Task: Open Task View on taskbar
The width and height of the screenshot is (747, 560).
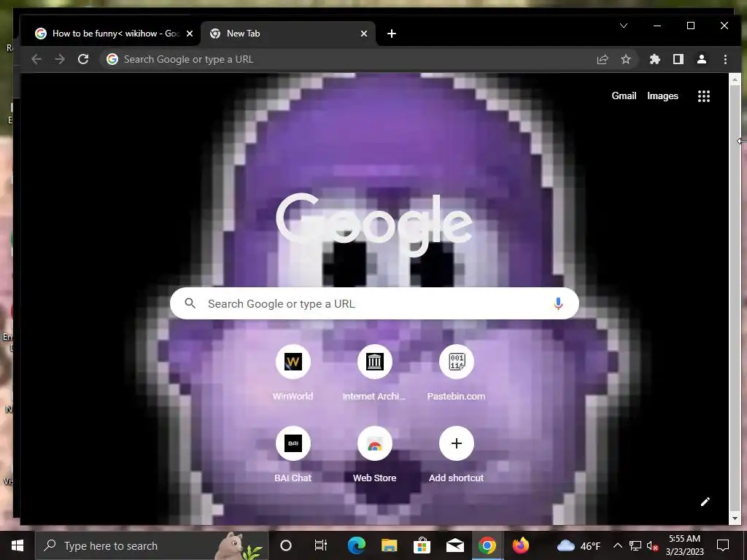Action: [321, 545]
